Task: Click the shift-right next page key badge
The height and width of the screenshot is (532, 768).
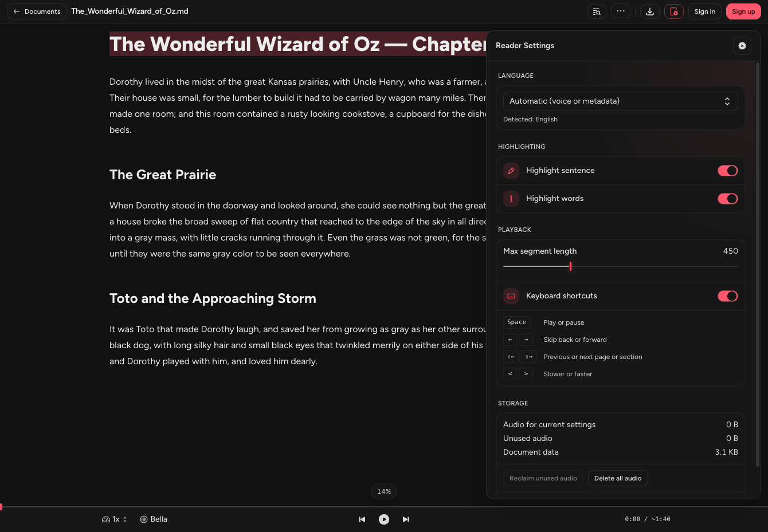Action: coord(529,357)
